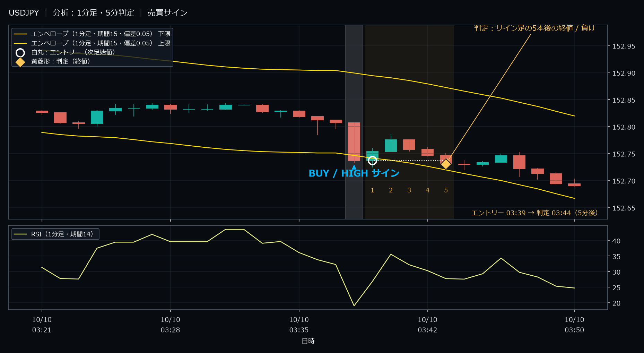Click the '日時' x-axis title
This screenshot has height=353, width=644.
(x=308, y=341)
